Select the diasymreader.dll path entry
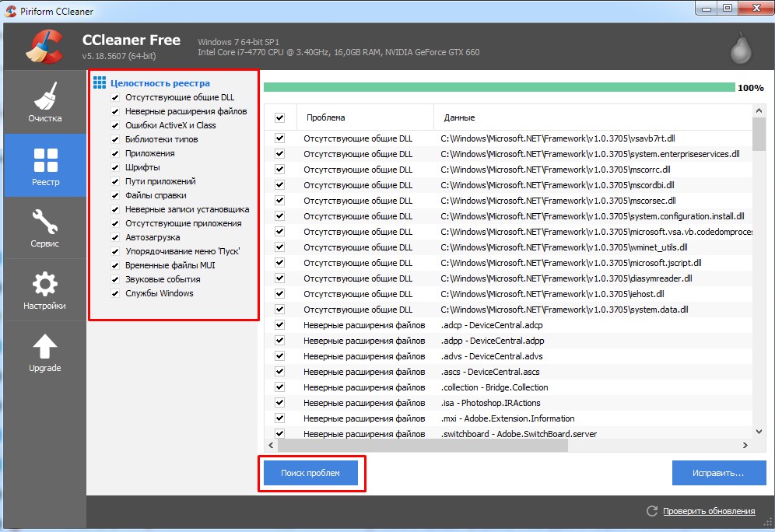775x532 pixels. click(566, 278)
